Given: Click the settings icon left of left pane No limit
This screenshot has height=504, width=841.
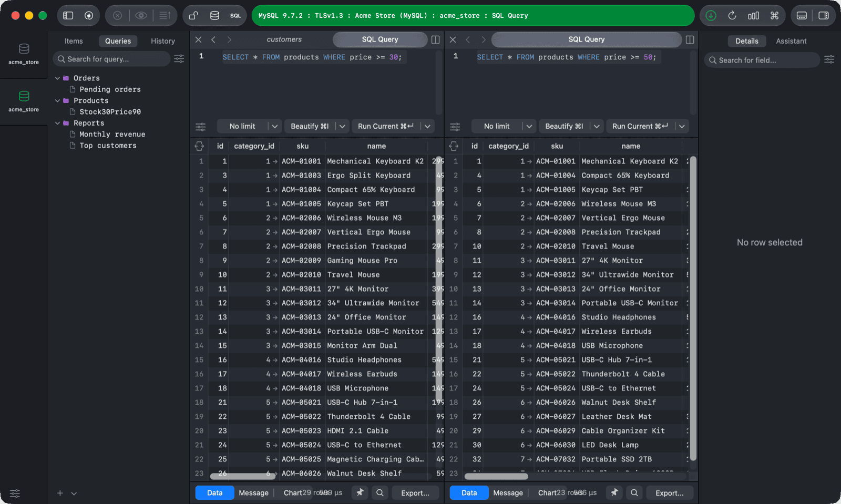Looking at the screenshot, I should pyautogui.click(x=201, y=127).
